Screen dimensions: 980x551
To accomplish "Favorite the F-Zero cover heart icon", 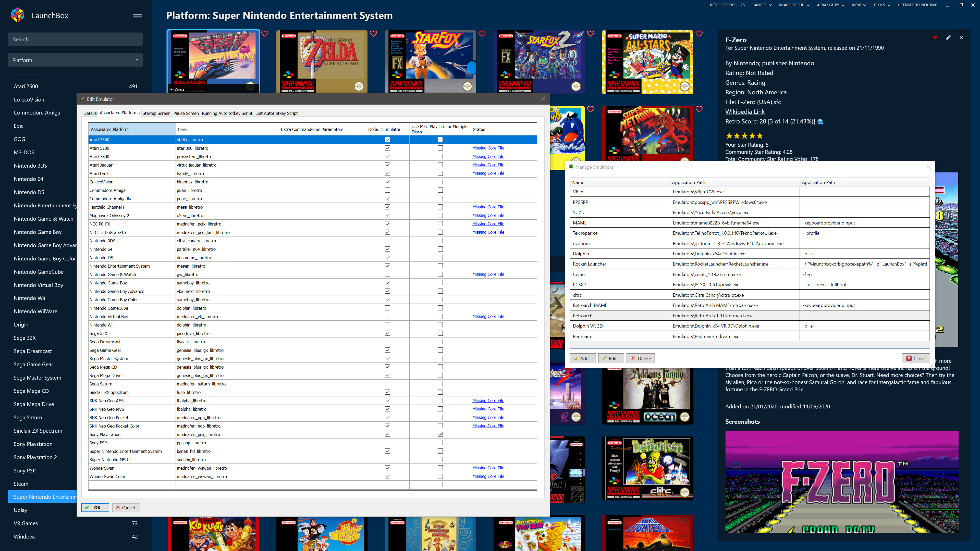I will (x=265, y=33).
